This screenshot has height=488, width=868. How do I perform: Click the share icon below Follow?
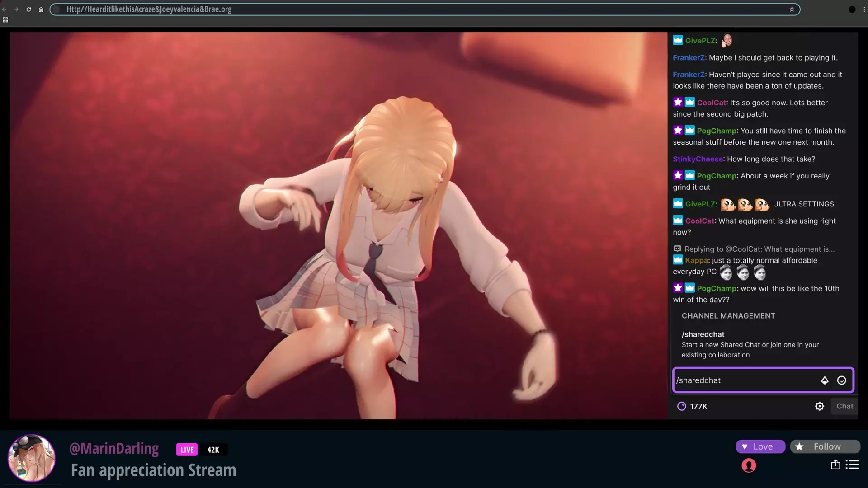point(835,465)
